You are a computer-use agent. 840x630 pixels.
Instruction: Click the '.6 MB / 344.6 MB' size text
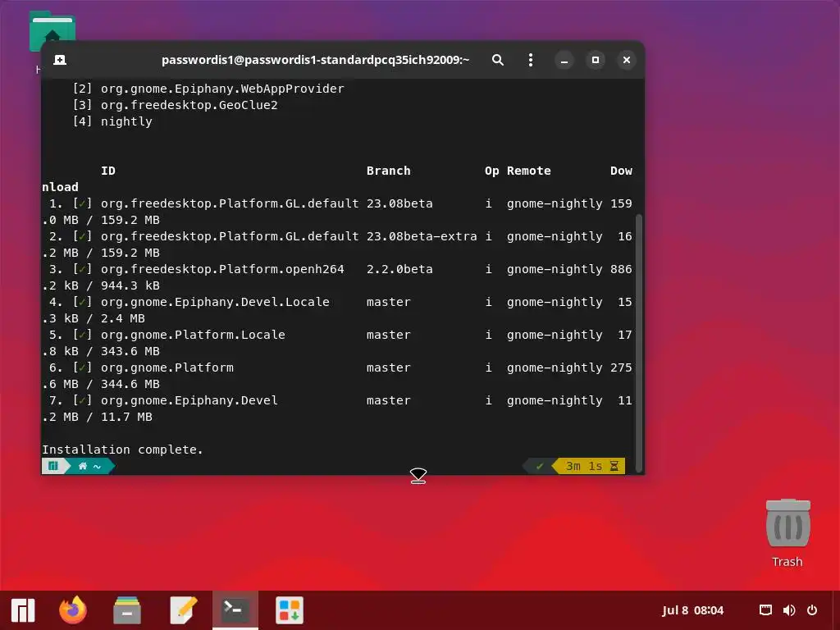pyautogui.click(x=101, y=384)
